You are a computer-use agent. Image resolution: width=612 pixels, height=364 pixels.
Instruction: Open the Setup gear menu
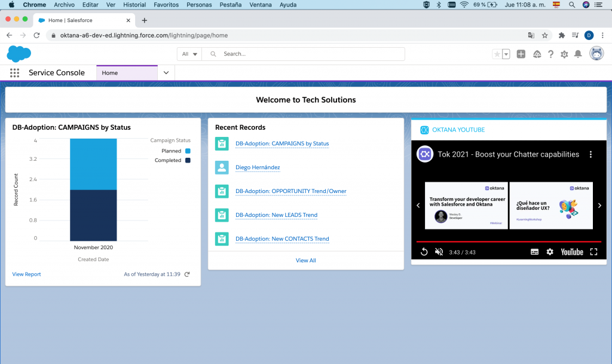pos(564,54)
